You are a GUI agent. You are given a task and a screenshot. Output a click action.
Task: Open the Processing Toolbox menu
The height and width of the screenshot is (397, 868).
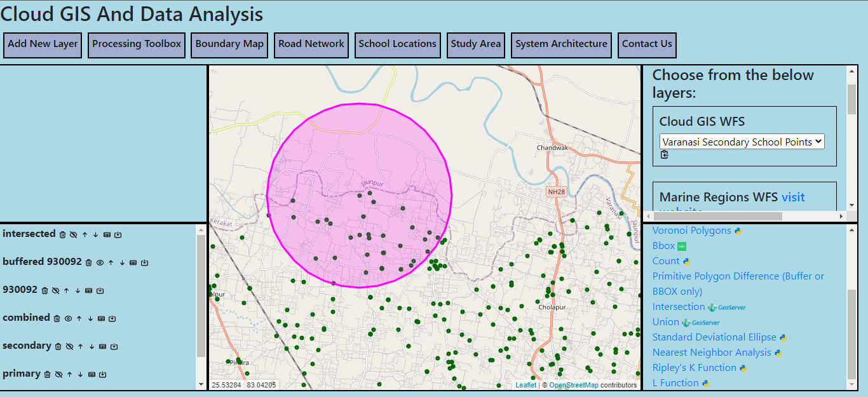(x=137, y=44)
